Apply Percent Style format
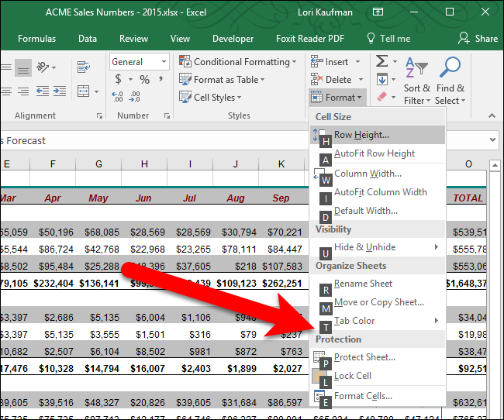Screen dimensions: 504x420 pos(144,79)
